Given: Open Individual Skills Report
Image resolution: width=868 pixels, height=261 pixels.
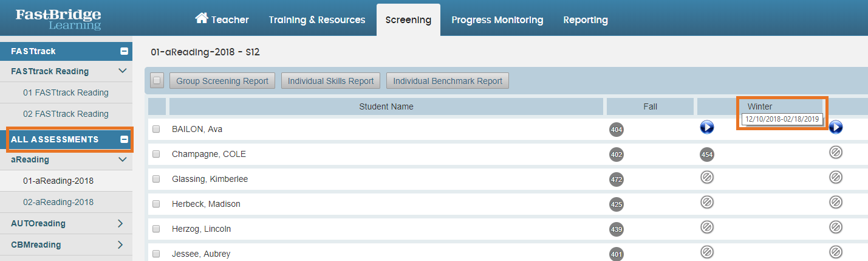Looking at the screenshot, I should [331, 81].
